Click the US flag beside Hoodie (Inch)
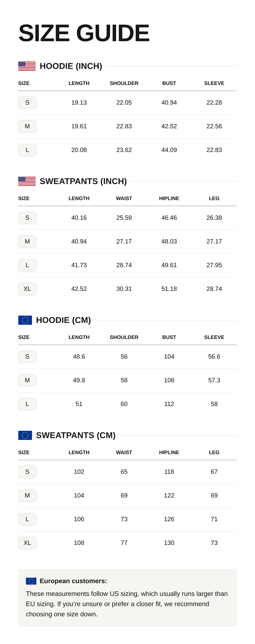Image resolution: width=255 pixels, height=644 pixels. tap(27, 66)
